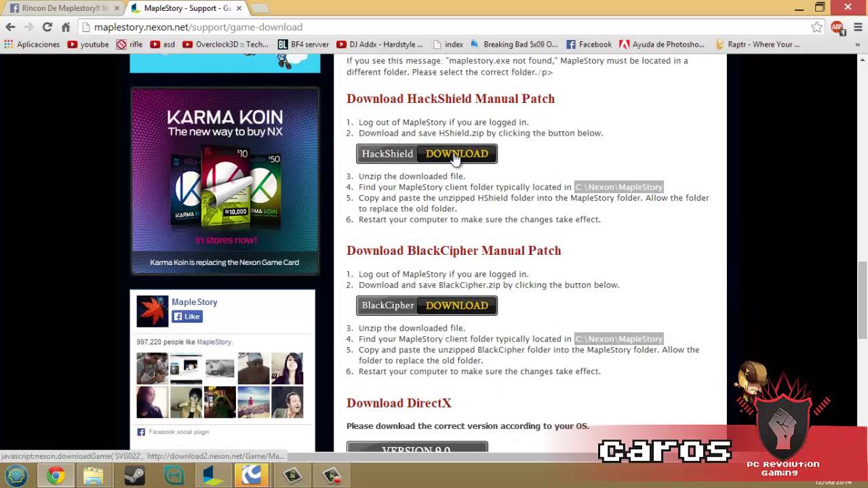868x488 pixels.
Task: Click the Download BlackCipher Manual Patch heading
Action: pos(454,251)
